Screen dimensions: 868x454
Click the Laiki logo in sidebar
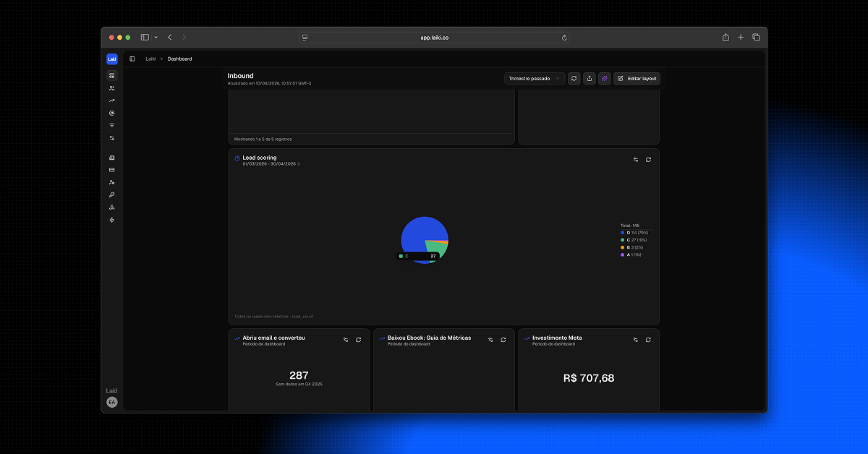[111, 59]
